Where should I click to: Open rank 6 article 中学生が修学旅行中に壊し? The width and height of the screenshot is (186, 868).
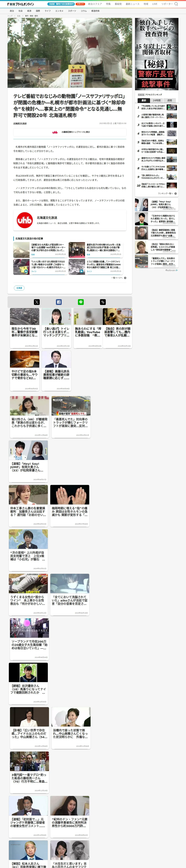click(157, 151)
